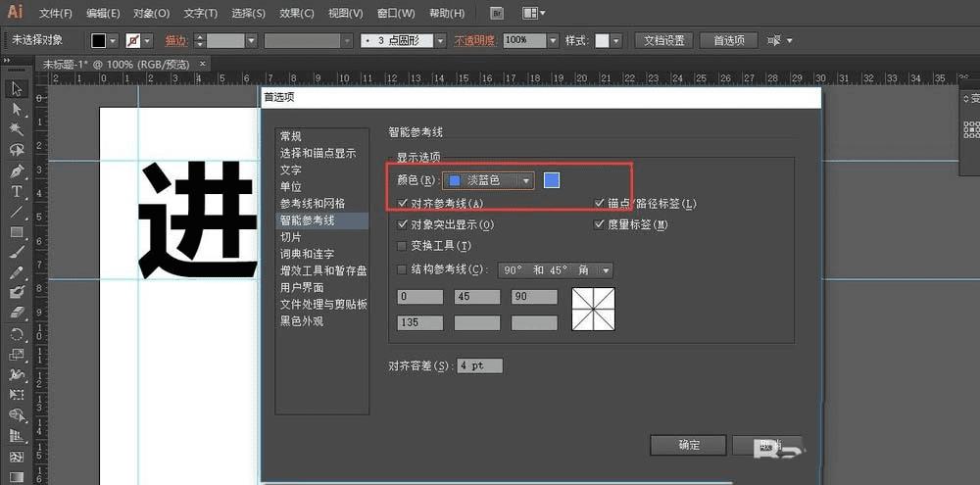This screenshot has height=485, width=980.
Task: Select the Gradient tool
Action: pos(17,477)
